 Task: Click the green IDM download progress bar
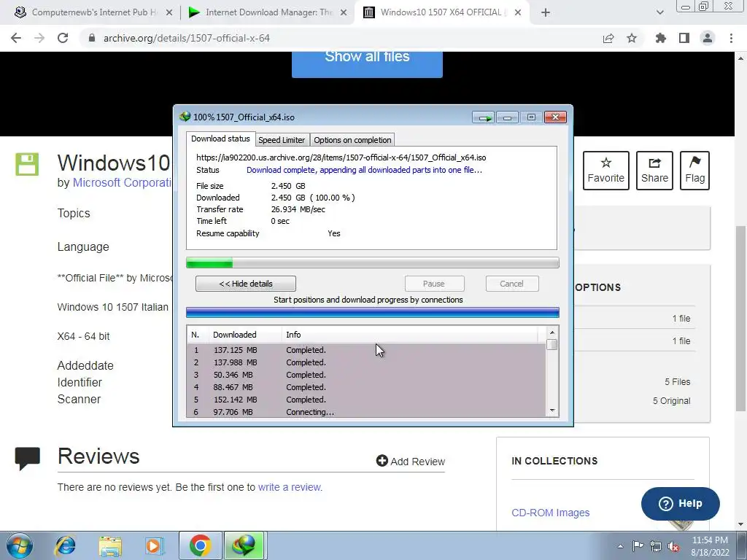[373, 262]
